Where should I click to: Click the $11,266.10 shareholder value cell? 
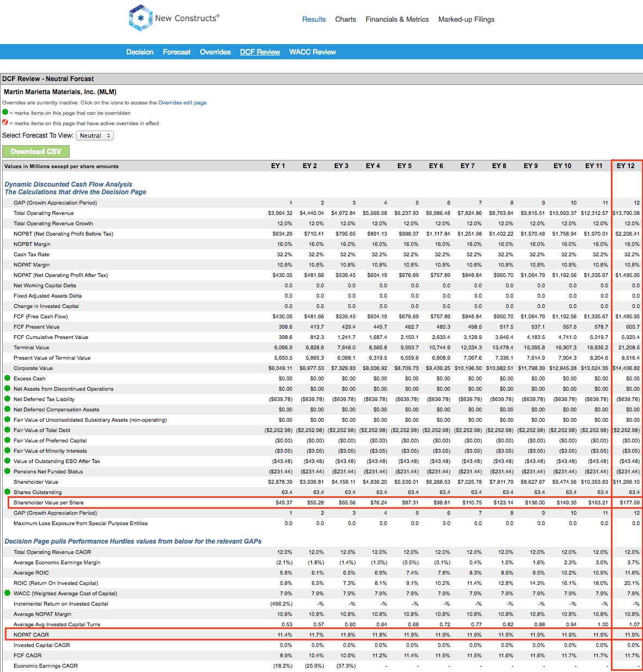pyautogui.click(x=626, y=482)
